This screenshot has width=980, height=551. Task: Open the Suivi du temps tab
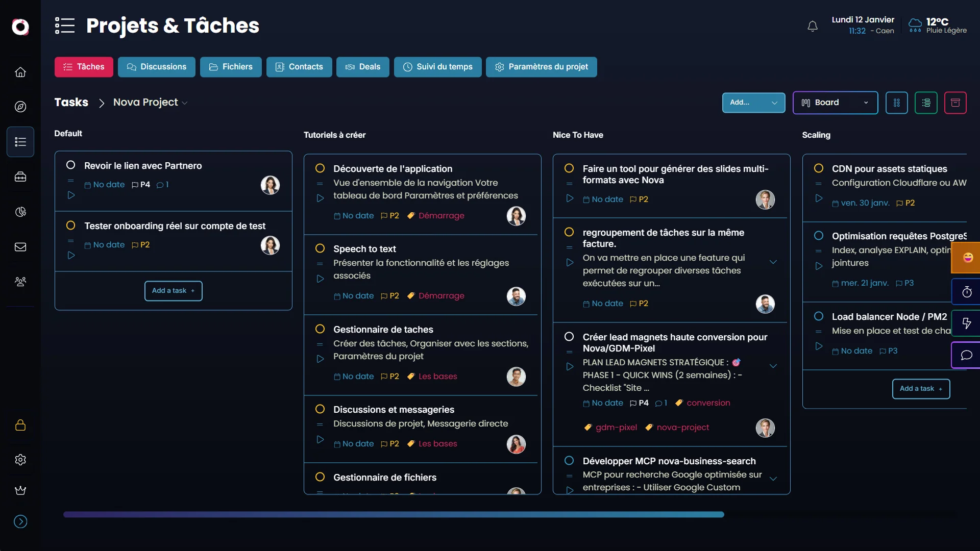[437, 67]
